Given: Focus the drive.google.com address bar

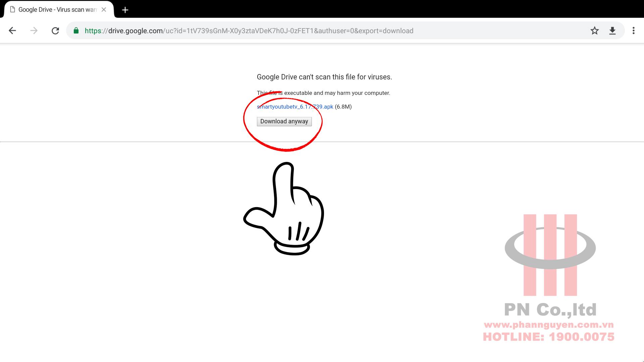Looking at the screenshot, I should pos(248,31).
